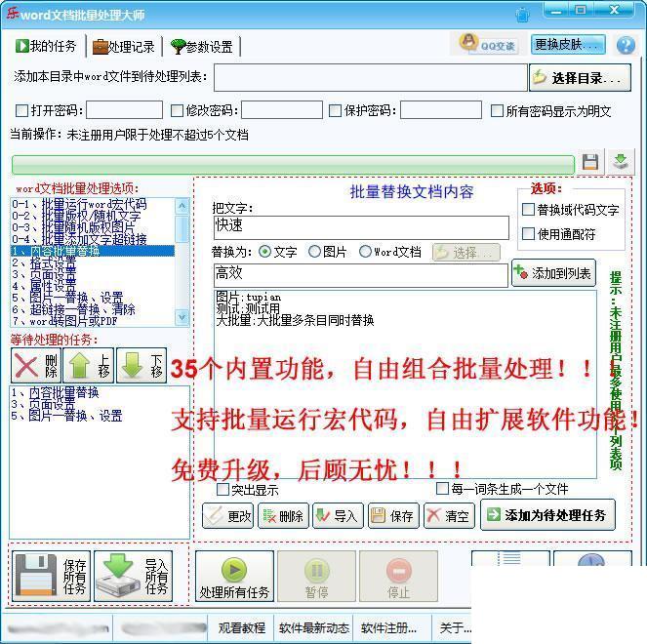Click the 打开密码 password field
The image size is (647, 644).
coord(124,110)
